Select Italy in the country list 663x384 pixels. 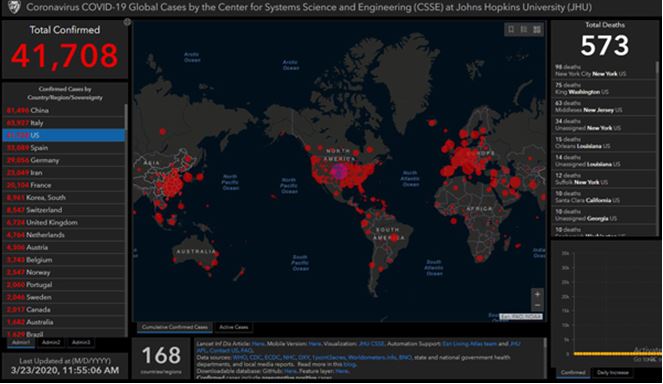pyautogui.click(x=64, y=123)
